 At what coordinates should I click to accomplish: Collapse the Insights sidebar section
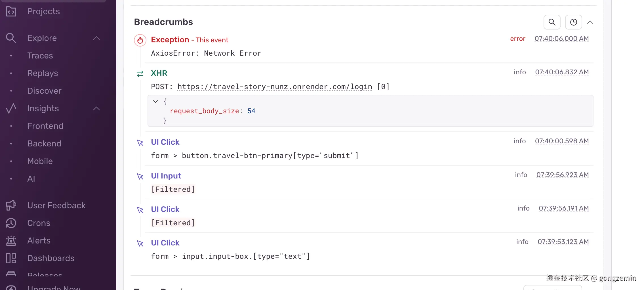click(96, 108)
